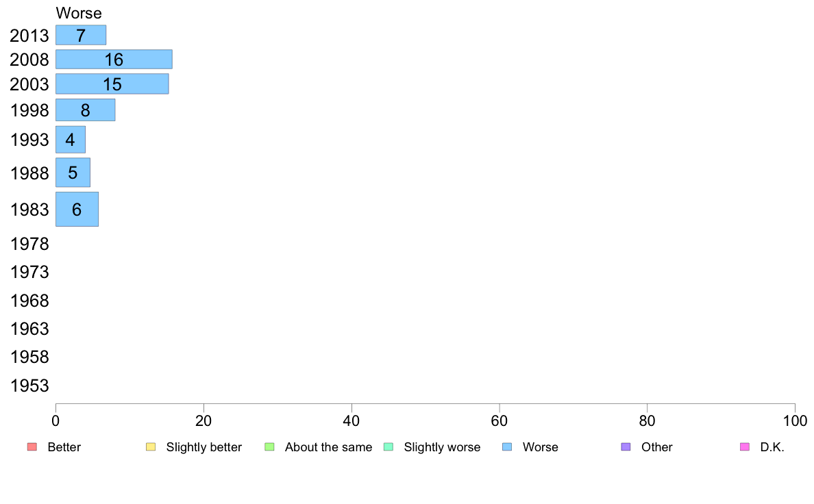Screen dimensions: 814x504
Task: Click the pink D.K. legend swatch
Action: (x=744, y=447)
